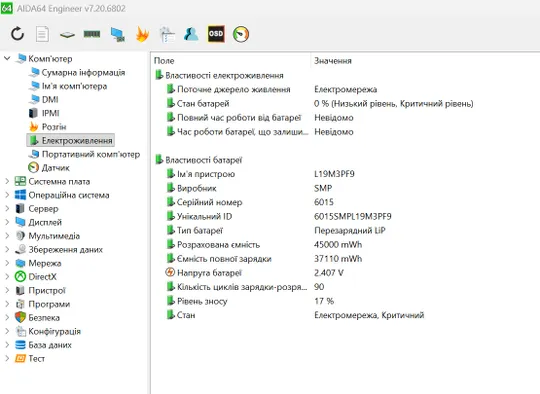Image resolution: width=540 pixels, height=394 pixels.
Task: Expand the Системна плата node
Action: tap(7, 181)
